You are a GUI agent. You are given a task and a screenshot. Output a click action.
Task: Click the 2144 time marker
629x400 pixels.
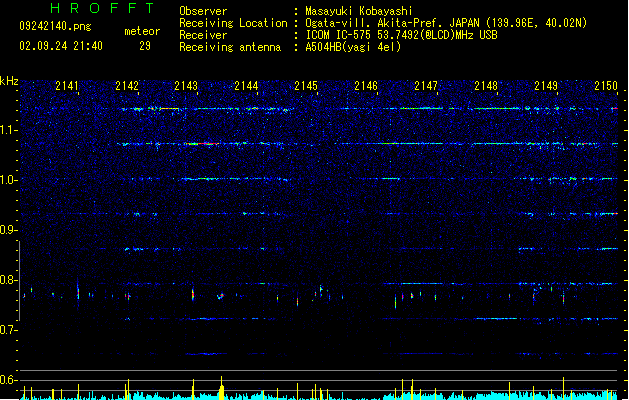(x=246, y=86)
